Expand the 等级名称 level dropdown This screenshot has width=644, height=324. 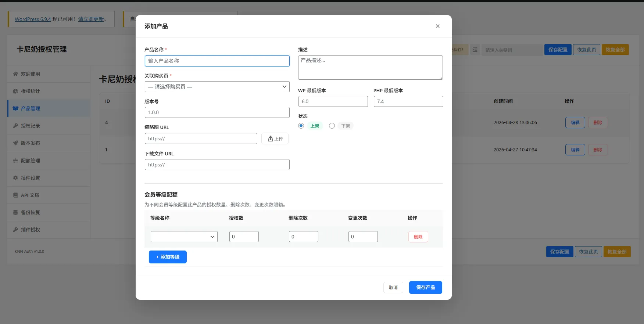[x=184, y=237]
